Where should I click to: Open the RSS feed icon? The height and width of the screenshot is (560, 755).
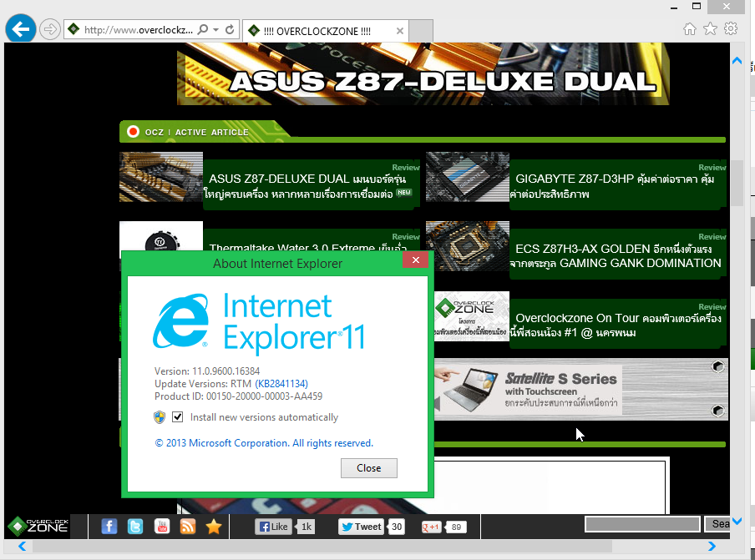coord(188,527)
